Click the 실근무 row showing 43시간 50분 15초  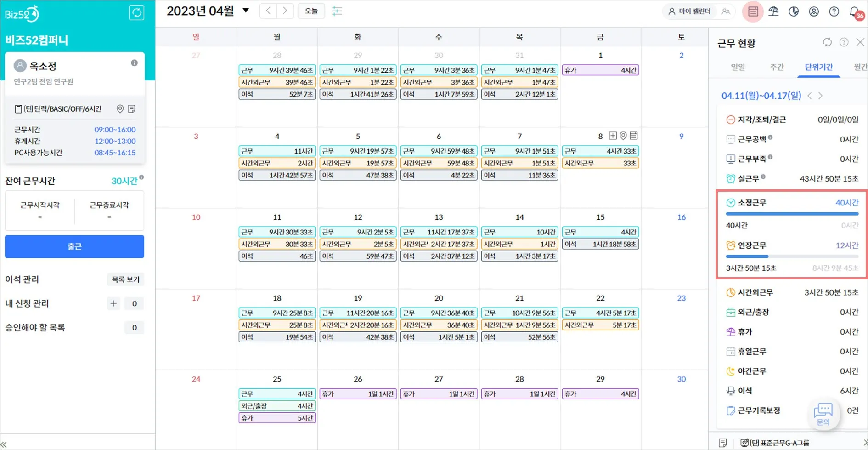pyautogui.click(x=792, y=178)
